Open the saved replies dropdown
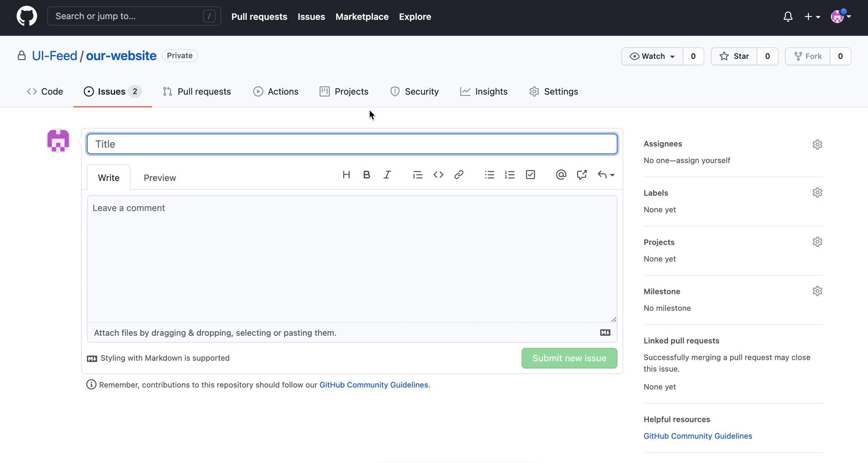Image resolution: width=868 pixels, height=463 pixels. (606, 175)
